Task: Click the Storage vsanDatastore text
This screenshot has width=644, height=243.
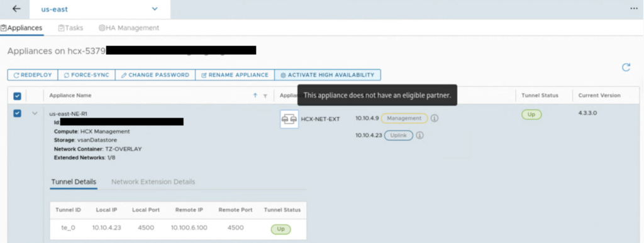Action: tap(86, 140)
